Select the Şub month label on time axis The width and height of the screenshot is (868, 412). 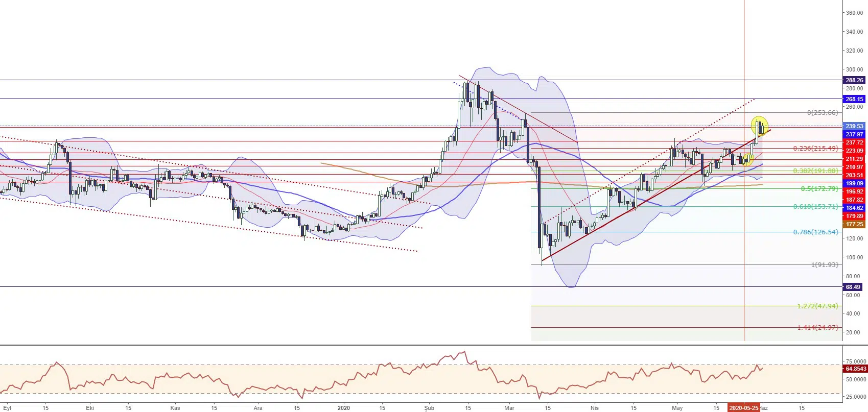[429, 408]
